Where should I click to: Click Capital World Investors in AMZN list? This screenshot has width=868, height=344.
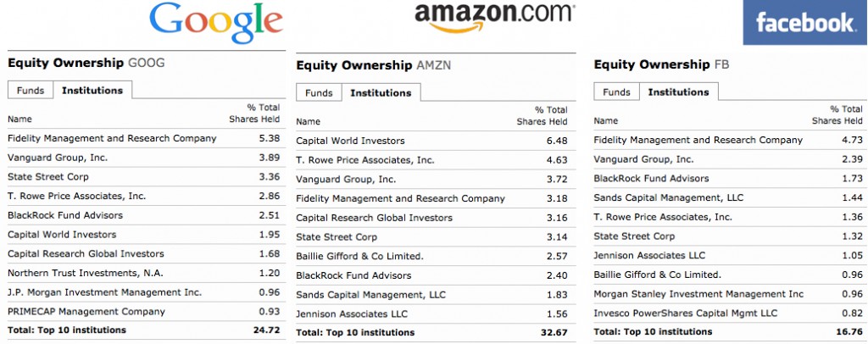coord(350,141)
